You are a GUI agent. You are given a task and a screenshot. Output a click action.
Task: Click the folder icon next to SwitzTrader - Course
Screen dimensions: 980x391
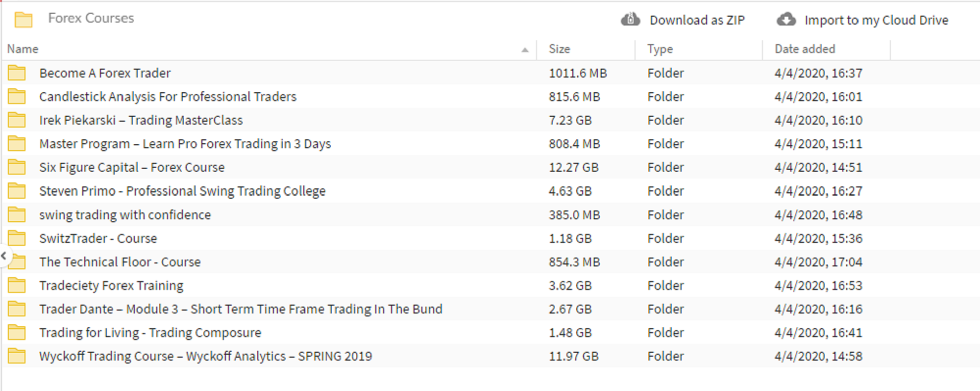17,238
